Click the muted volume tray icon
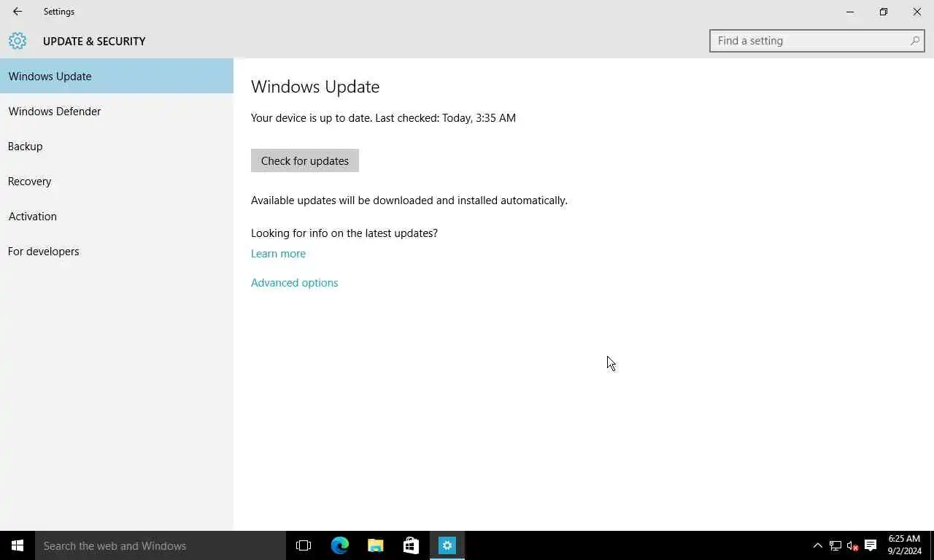The height and width of the screenshot is (560, 934). 852,545
